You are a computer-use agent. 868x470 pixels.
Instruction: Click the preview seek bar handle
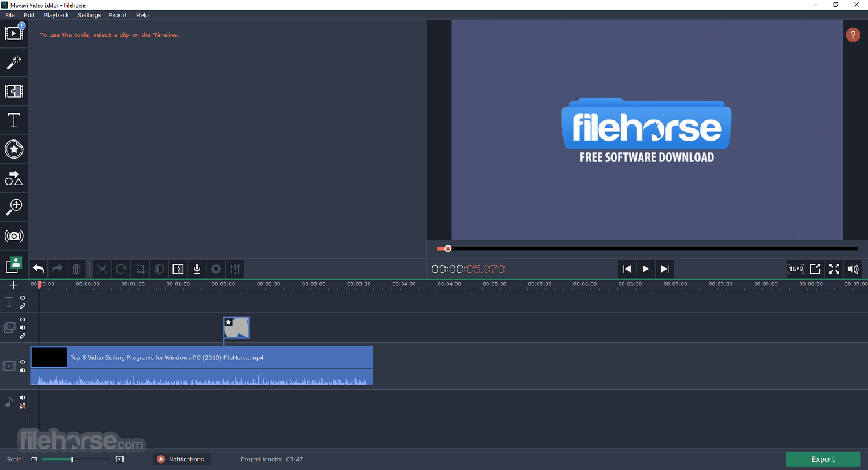click(447, 249)
